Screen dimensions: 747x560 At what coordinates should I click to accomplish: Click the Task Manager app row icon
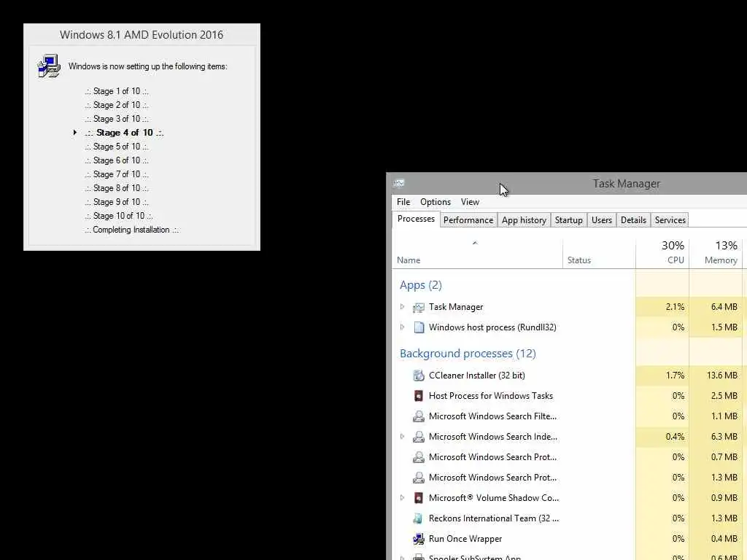[x=418, y=308]
